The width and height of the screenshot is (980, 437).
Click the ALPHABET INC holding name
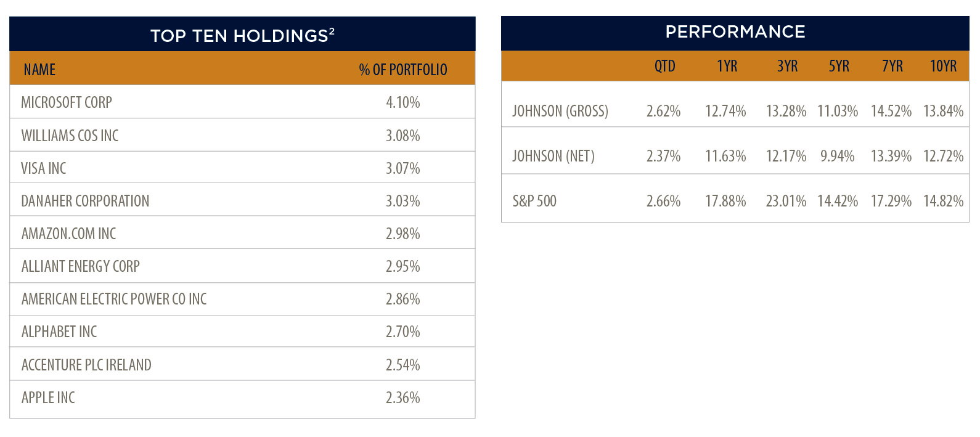[59, 332]
